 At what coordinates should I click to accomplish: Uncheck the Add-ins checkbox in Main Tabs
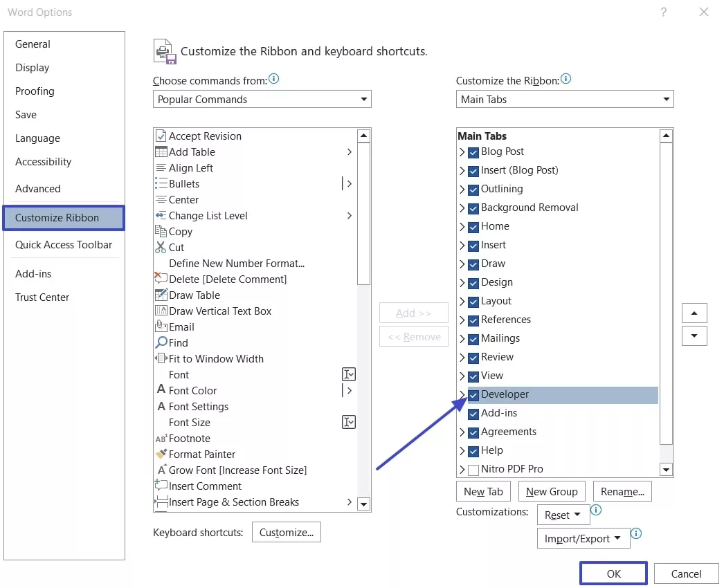(x=473, y=414)
